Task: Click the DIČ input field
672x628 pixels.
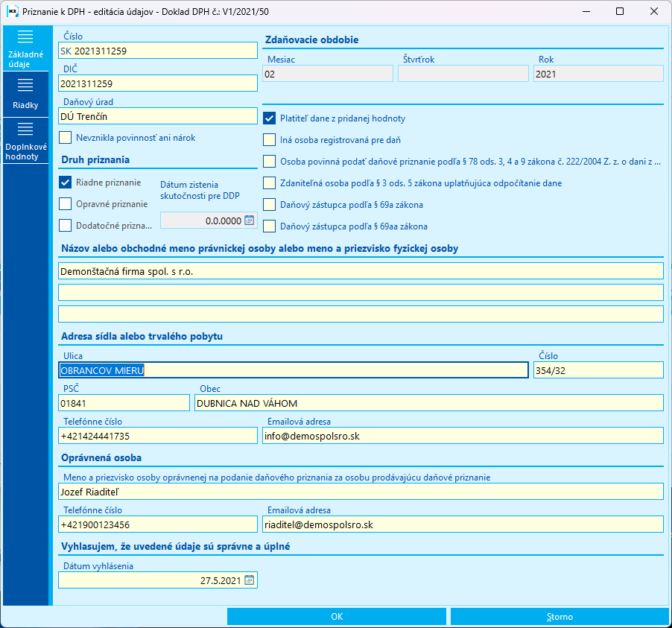Action: [x=158, y=83]
